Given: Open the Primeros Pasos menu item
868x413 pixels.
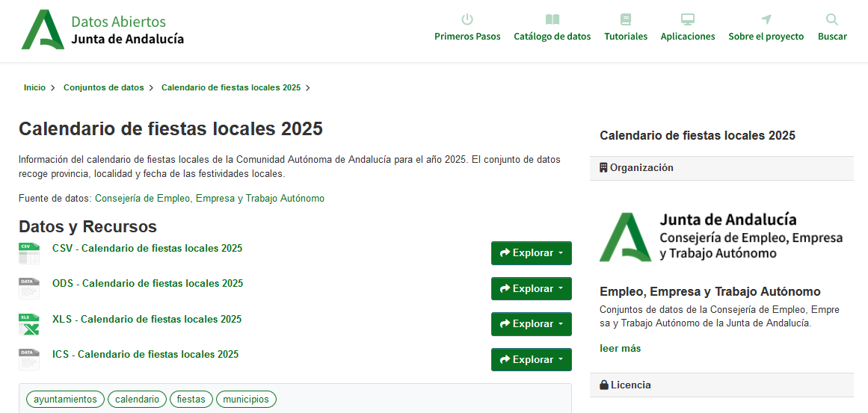Looking at the screenshot, I should pos(467,37).
